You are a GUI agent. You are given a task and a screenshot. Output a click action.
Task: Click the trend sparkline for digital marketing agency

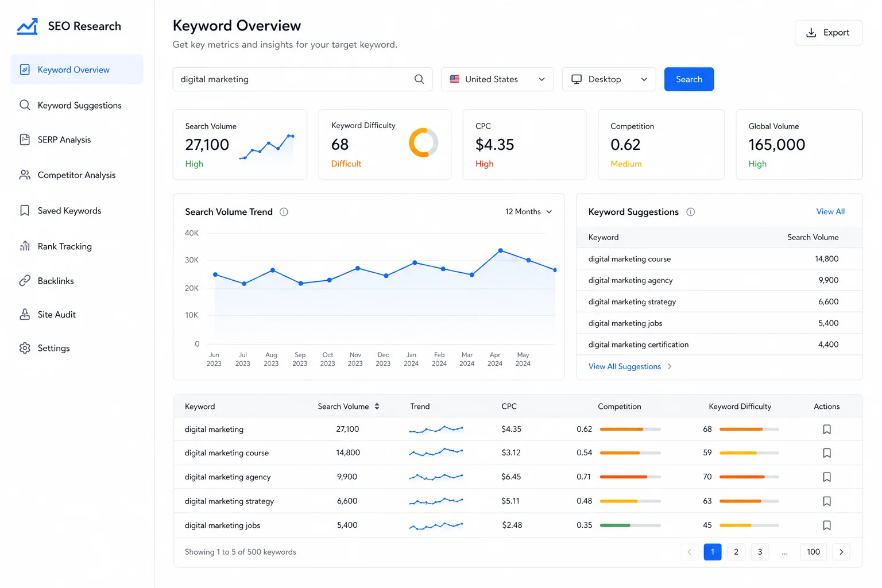[436, 477]
